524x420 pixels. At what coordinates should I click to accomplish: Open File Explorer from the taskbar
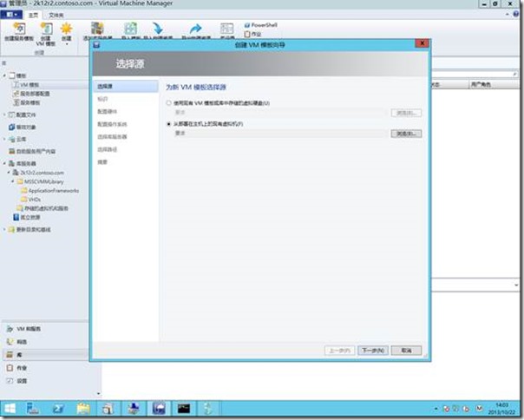pyautogui.click(x=83, y=409)
